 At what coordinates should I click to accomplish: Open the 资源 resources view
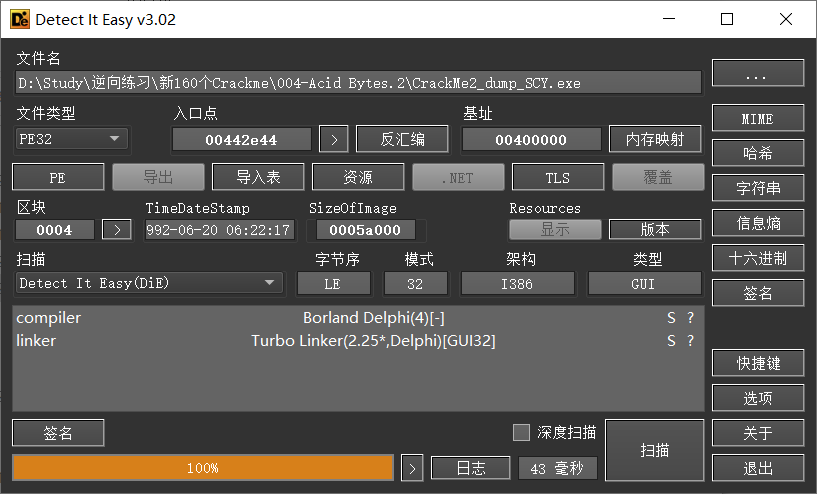(358, 177)
